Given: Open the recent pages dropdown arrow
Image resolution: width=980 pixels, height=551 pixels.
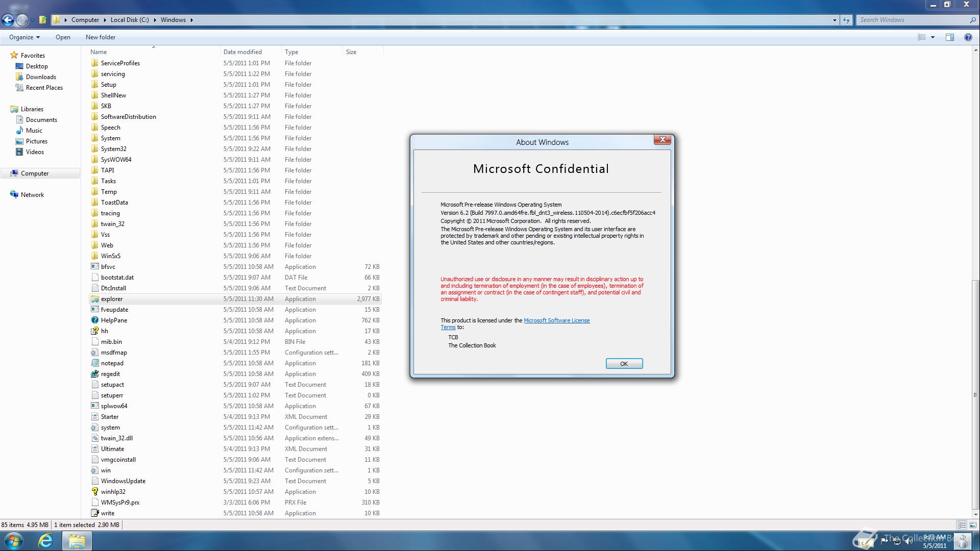Looking at the screenshot, I should tap(32, 20).
